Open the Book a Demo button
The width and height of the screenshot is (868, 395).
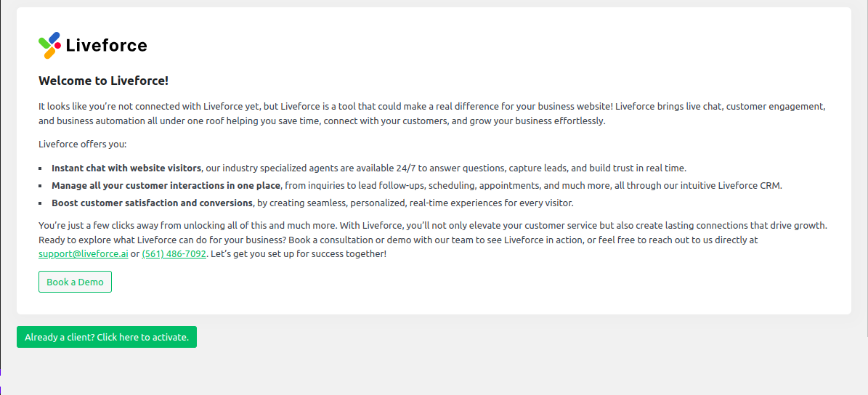point(75,282)
